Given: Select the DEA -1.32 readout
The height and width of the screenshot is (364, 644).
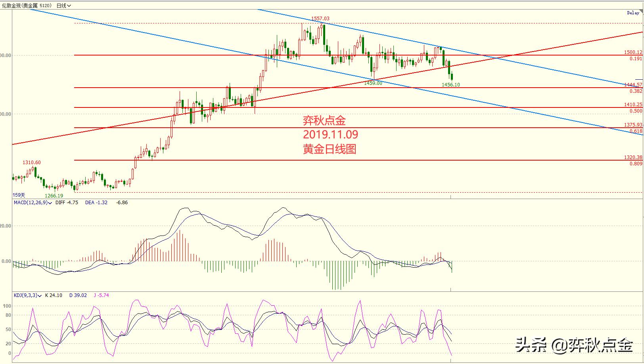Looking at the screenshot, I should coord(96,202).
